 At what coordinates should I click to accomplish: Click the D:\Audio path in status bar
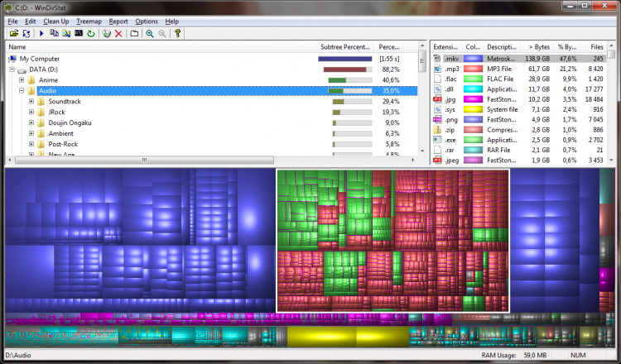(18, 355)
